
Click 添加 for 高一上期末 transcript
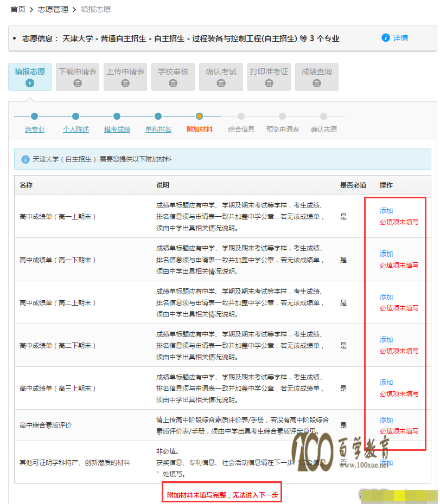pyautogui.click(x=386, y=211)
